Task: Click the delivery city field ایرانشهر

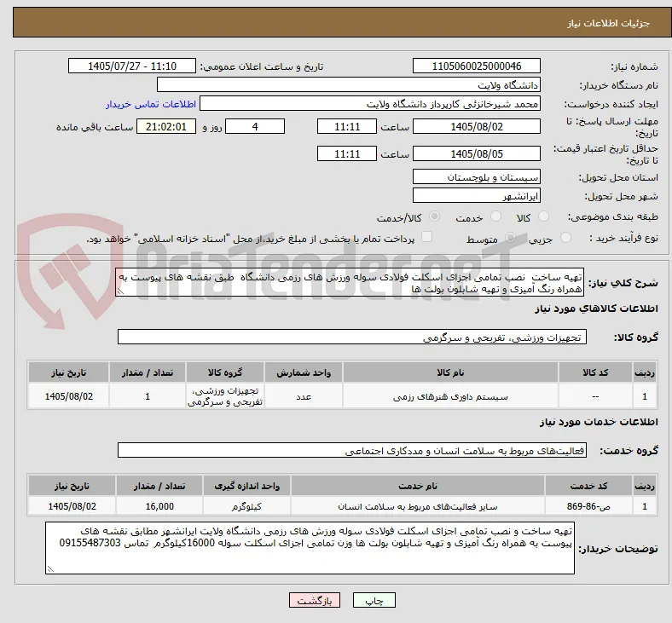Action: tap(476, 196)
